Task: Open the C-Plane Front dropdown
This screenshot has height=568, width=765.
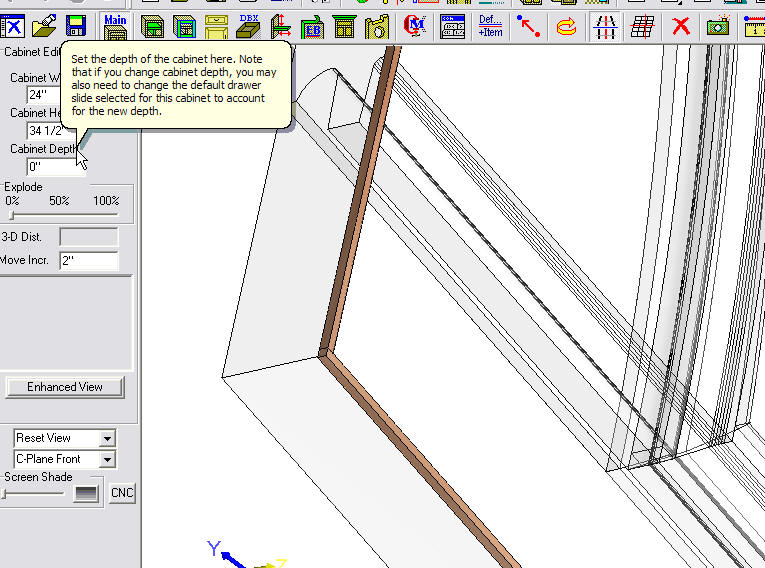Action: click(x=107, y=459)
